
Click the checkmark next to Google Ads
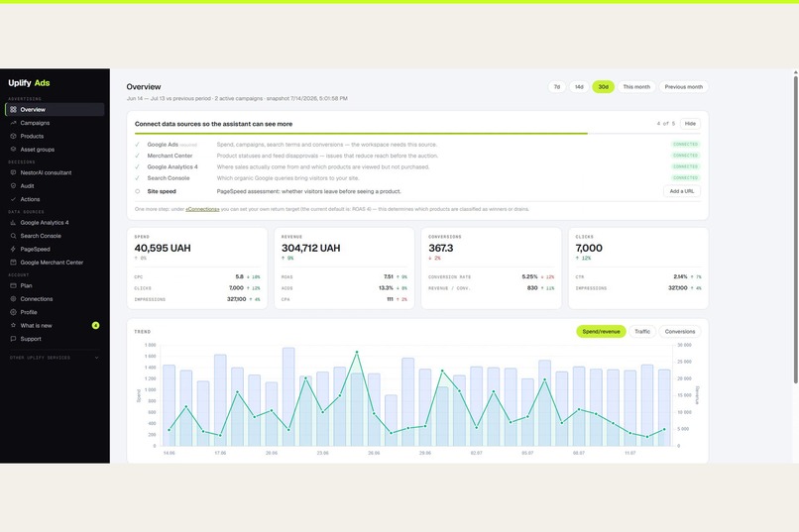pos(137,145)
